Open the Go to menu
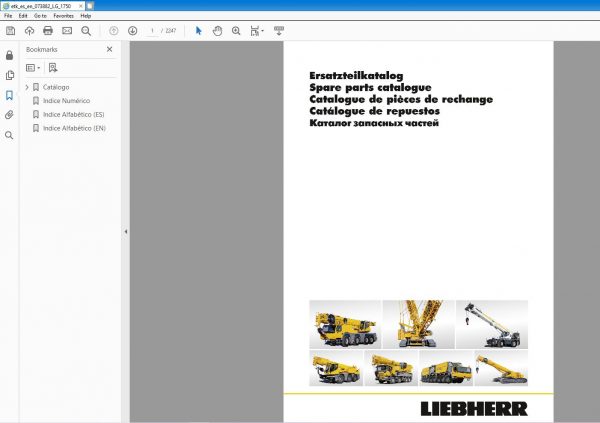Image resolution: width=600 pixels, height=423 pixels. (x=40, y=16)
